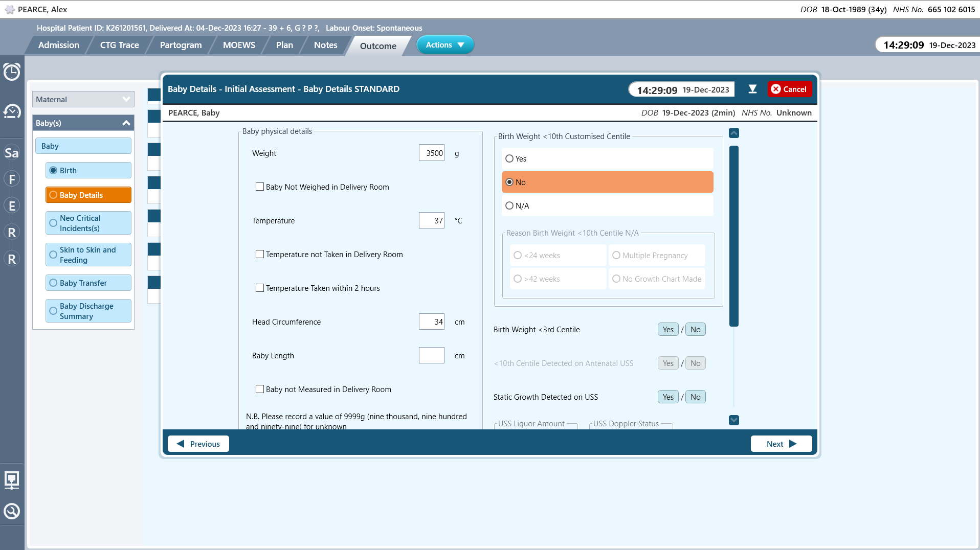Select No for Birth Weight <10th Centile
Image resolution: width=980 pixels, height=550 pixels.
coord(608,182)
